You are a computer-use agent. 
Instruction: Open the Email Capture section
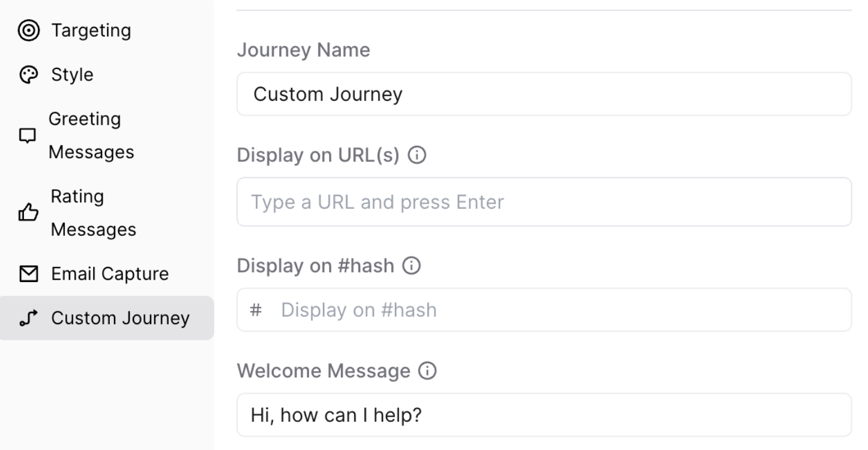point(110,274)
